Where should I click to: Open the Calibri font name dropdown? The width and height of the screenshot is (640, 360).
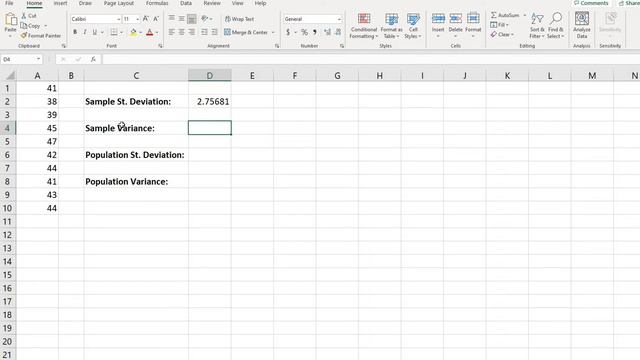coord(118,19)
